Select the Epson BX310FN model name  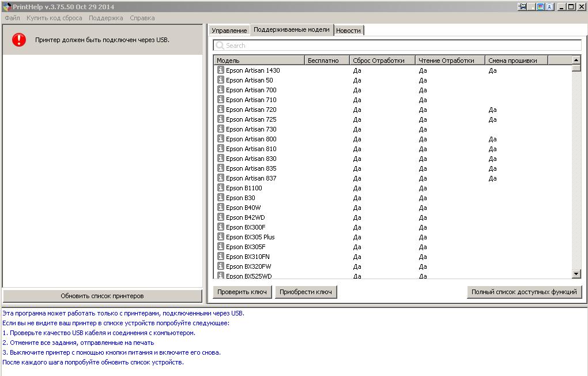click(x=247, y=257)
